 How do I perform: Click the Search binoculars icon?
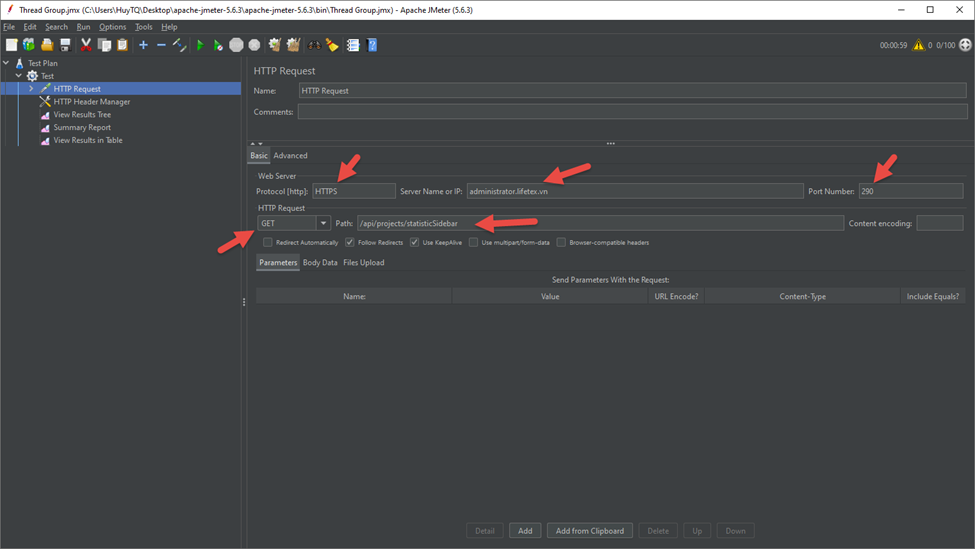[x=314, y=45]
